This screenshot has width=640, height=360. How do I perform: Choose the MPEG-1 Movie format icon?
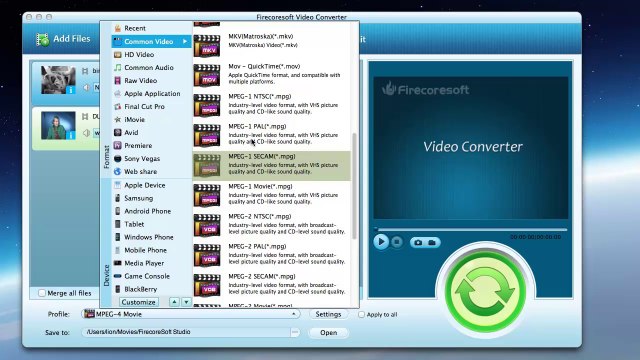207,196
